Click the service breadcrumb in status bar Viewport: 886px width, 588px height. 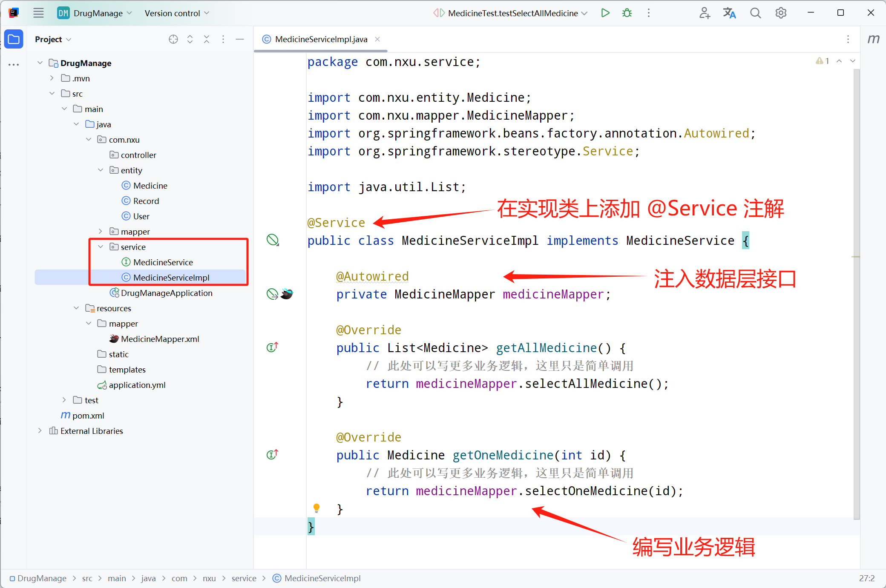[244, 578]
